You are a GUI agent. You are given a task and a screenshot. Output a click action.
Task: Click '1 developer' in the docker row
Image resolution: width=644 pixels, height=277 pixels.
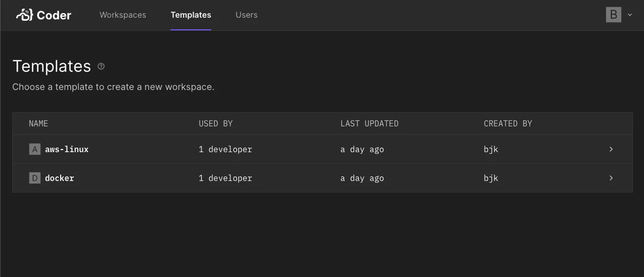coord(225,178)
